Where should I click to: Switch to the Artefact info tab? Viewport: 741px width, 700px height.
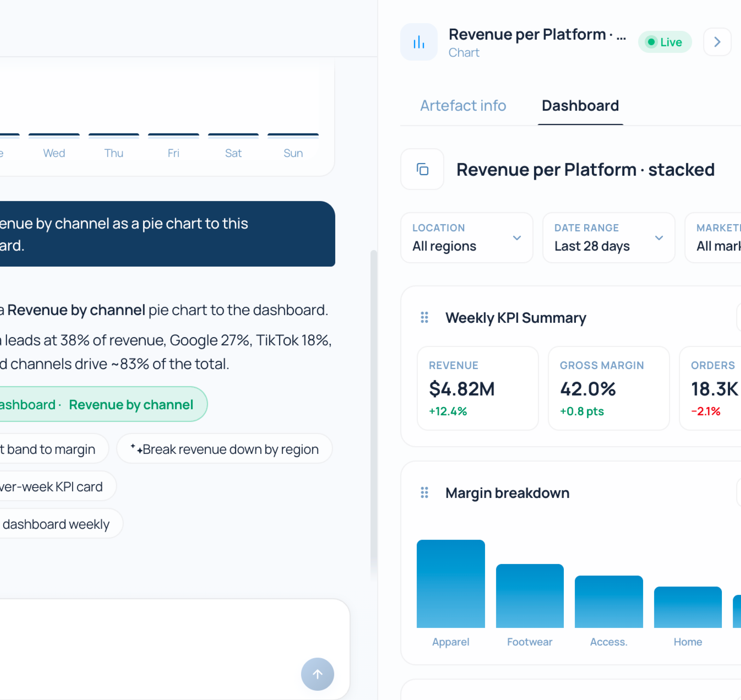pos(463,106)
